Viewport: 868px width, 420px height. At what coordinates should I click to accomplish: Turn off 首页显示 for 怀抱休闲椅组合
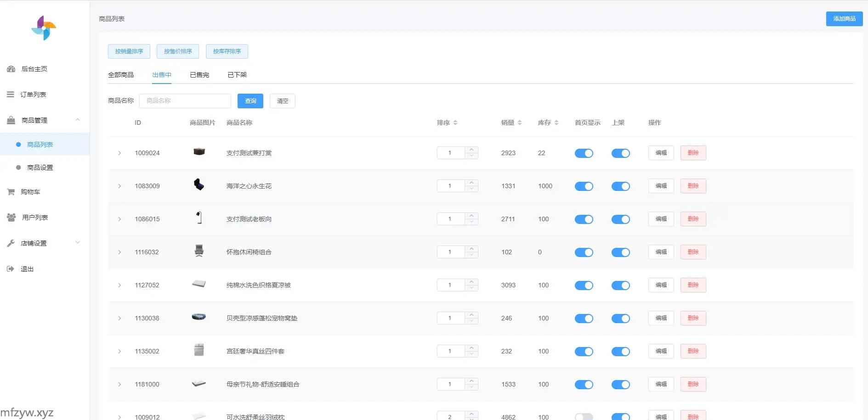tap(584, 252)
